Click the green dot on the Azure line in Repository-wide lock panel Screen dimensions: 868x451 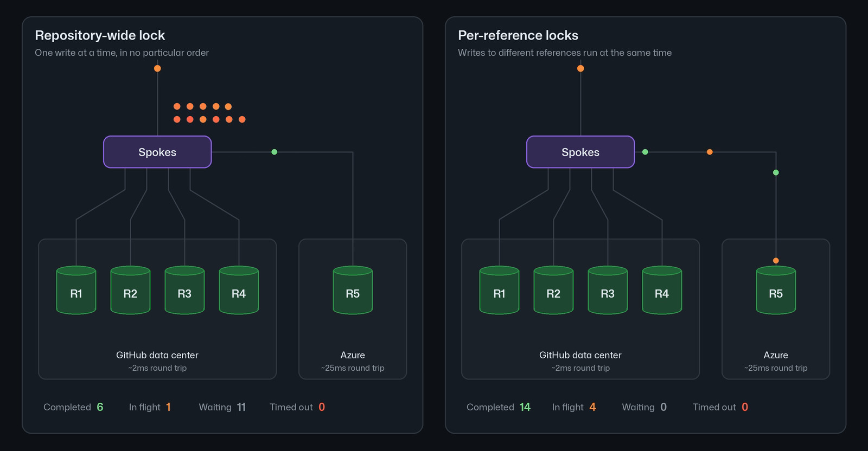click(x=275, y=152)
